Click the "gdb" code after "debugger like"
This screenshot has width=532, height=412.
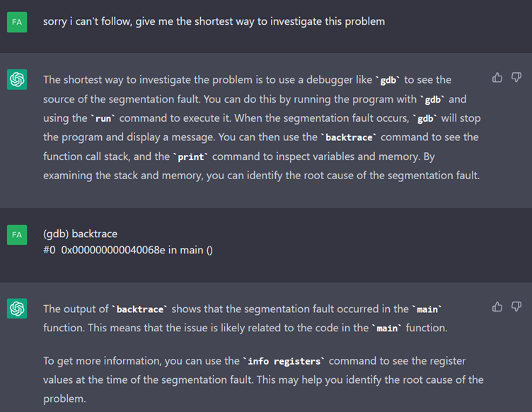coord(388,80)
